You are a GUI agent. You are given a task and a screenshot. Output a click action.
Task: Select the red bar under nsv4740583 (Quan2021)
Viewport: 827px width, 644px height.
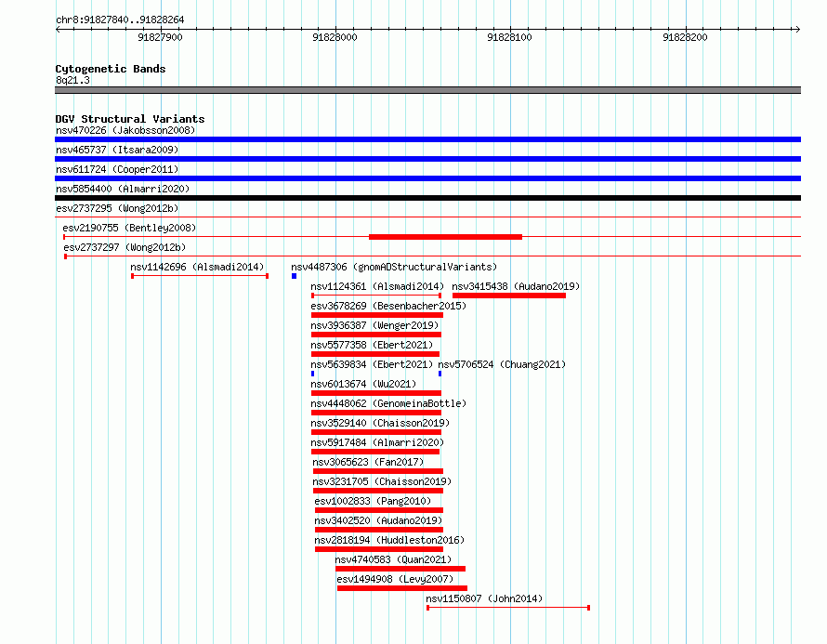click(x=400, y=569)
